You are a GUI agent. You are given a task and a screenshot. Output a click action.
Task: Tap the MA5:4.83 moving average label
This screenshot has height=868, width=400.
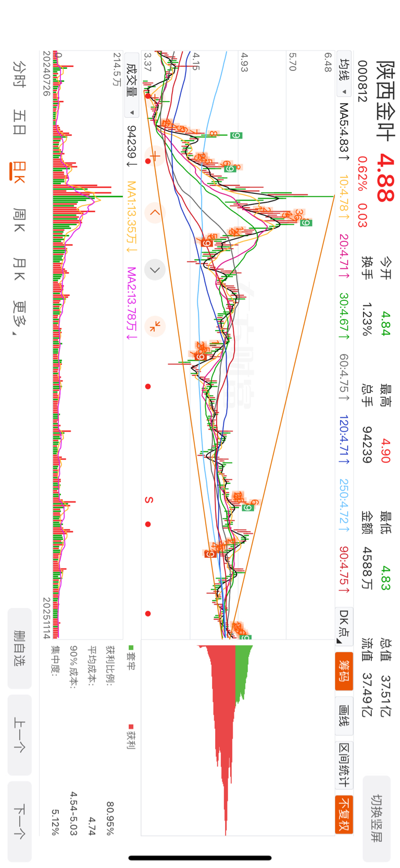coord(344,131)
